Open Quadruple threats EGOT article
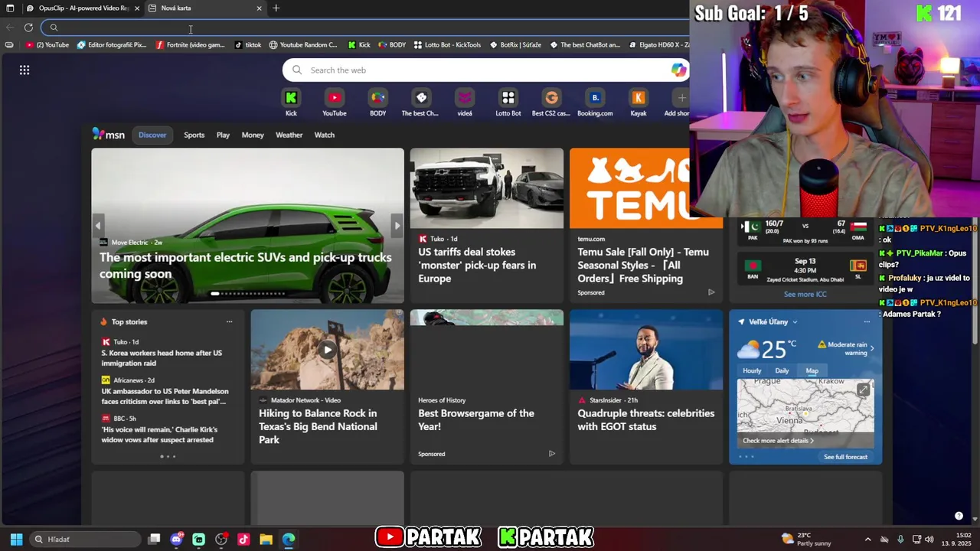Image resolution: width=980 pixels, height=551 pixels. tap(645, 419)
